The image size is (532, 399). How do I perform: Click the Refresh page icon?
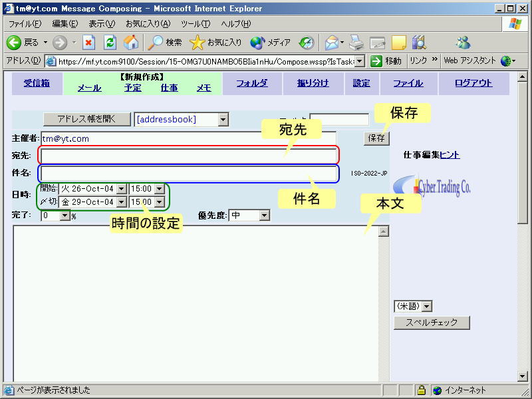coord(110,43)
